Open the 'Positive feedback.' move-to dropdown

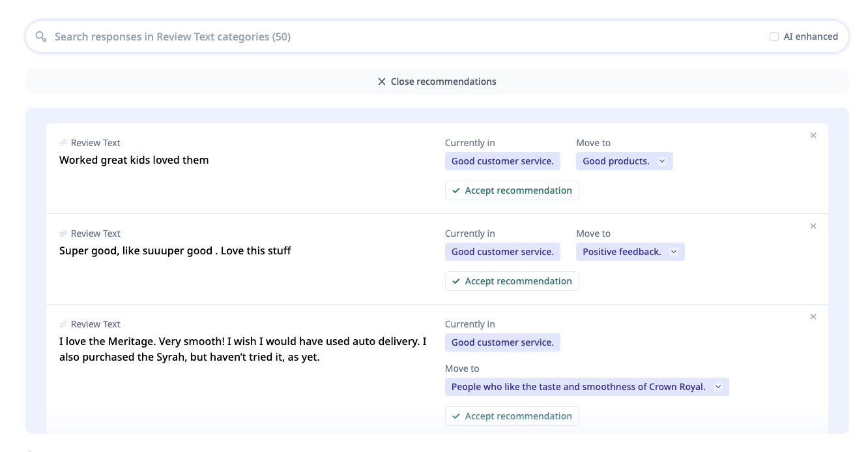pyautogui.click(x=674, y=252)
